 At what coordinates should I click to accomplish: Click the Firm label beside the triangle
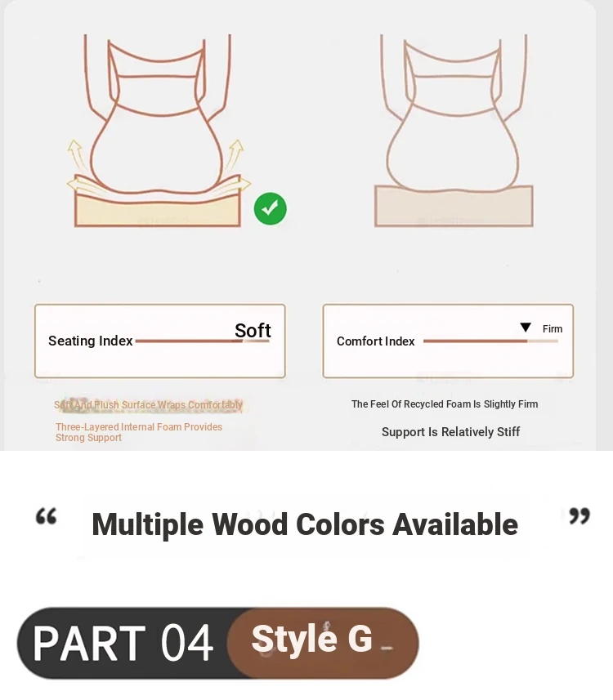coord(553,328)
